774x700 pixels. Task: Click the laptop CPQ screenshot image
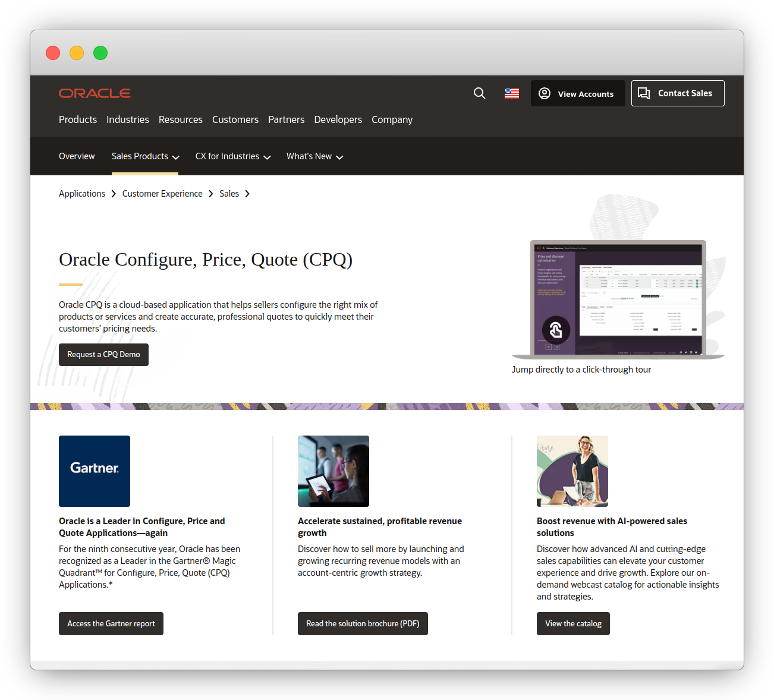(618, 299)
